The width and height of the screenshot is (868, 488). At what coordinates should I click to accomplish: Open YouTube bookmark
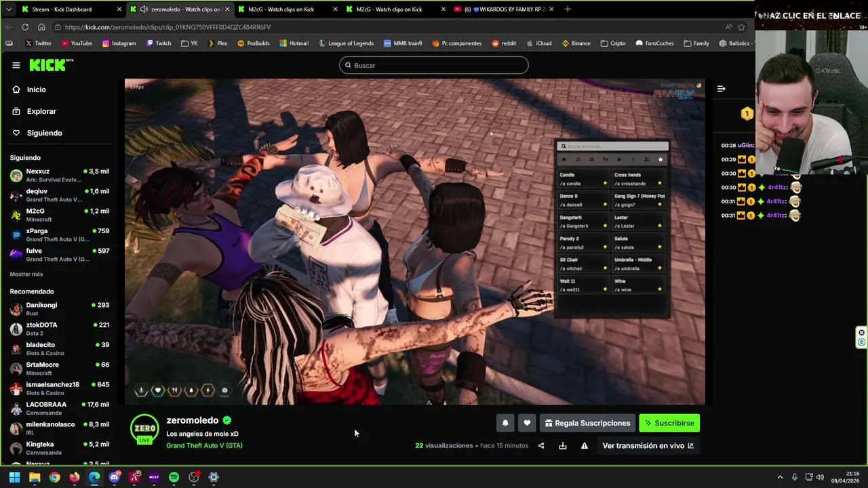(77, 43)
